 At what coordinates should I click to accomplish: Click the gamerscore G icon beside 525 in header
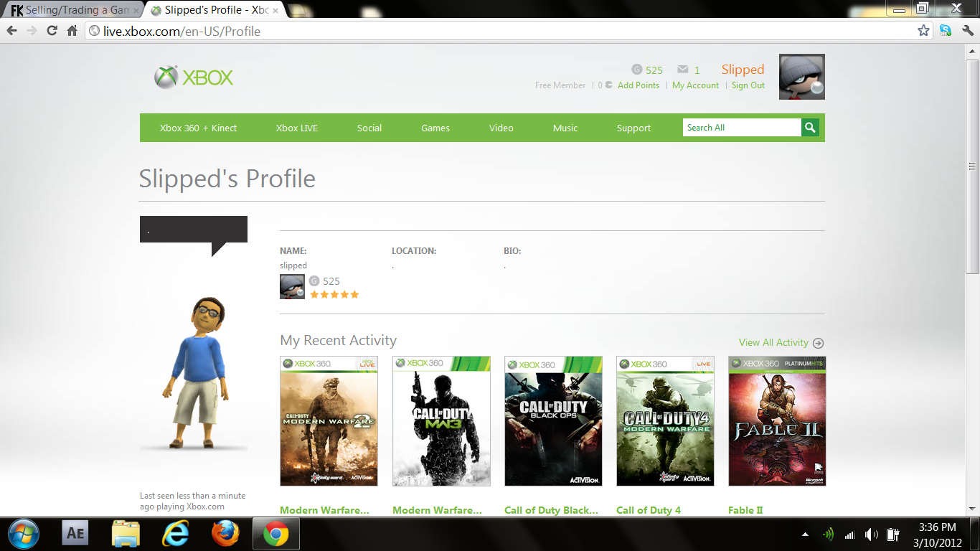636,70
